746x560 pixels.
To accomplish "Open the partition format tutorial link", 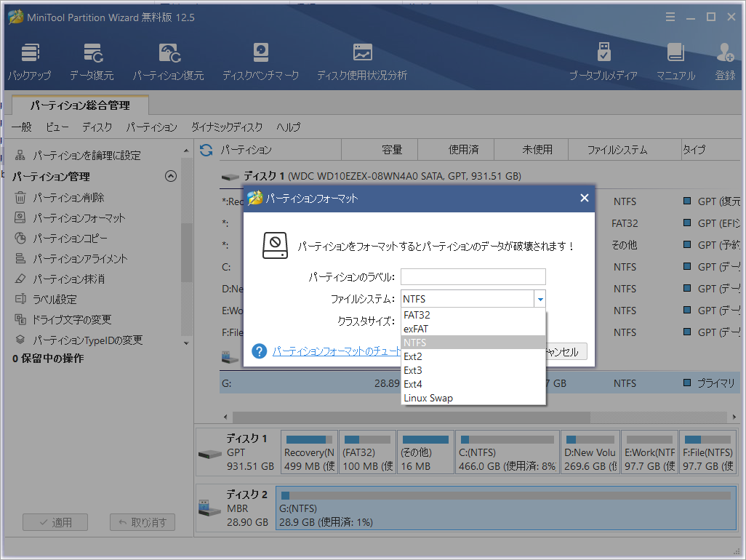I will (x=329, y=351).
